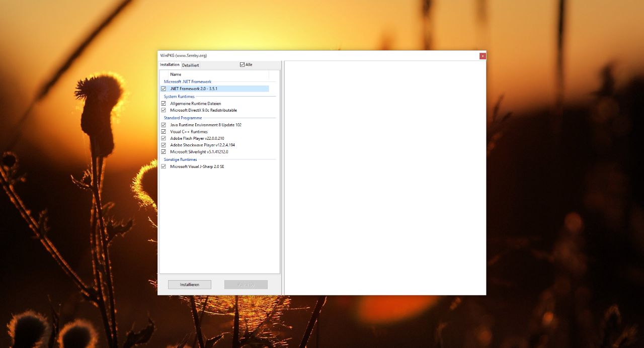This screenshot has height=348, width=644.
Task: Close the WinPKG window
Action: pos(482,56)
